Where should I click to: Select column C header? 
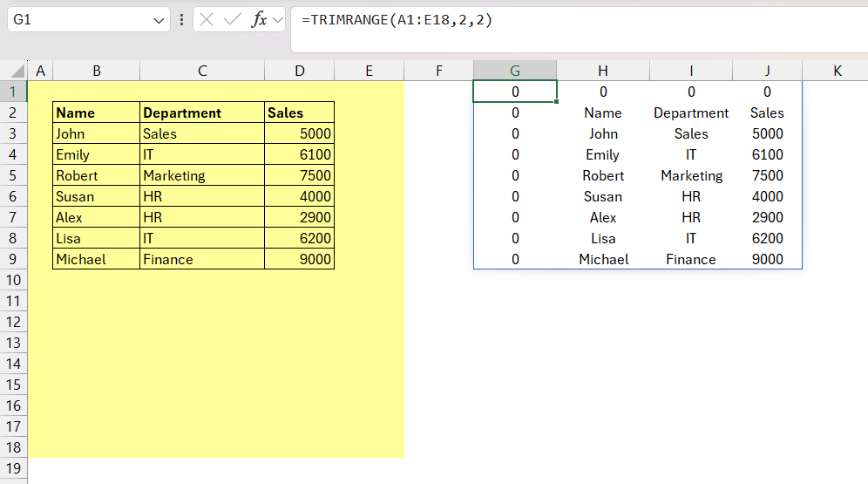tap(202, 71)
